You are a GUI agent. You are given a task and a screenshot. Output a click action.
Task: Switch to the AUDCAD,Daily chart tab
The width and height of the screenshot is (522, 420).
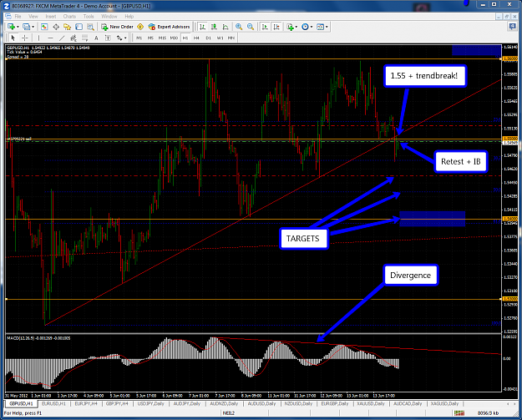(408, 403)
